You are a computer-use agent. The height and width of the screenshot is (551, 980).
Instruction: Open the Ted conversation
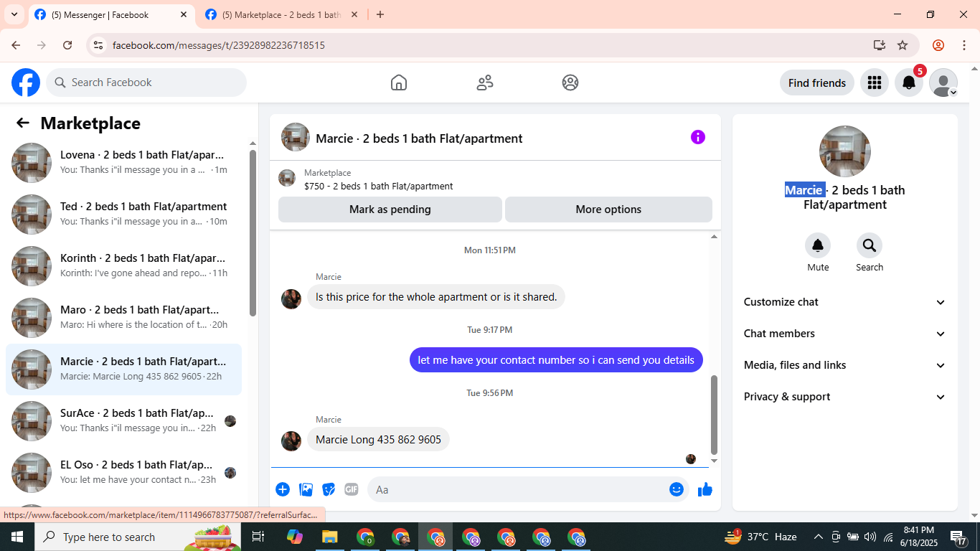124,215
